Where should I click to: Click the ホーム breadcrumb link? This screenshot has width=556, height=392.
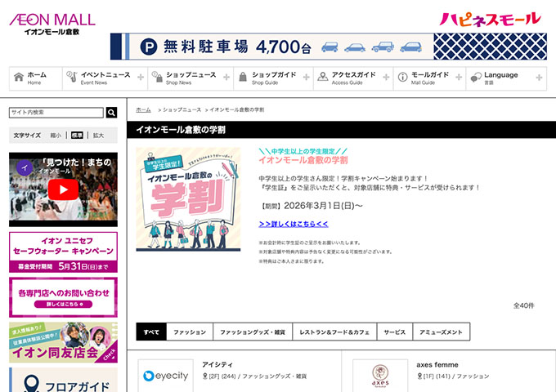[143, 109]
